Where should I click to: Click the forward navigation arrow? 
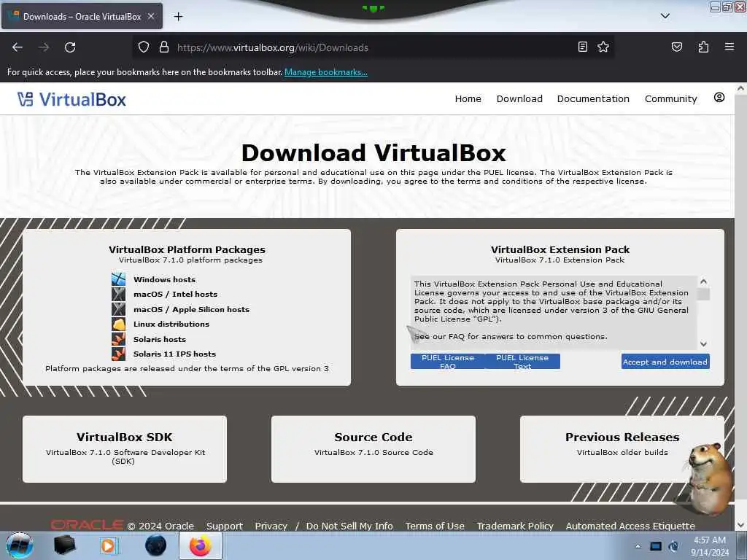(44, 47)
